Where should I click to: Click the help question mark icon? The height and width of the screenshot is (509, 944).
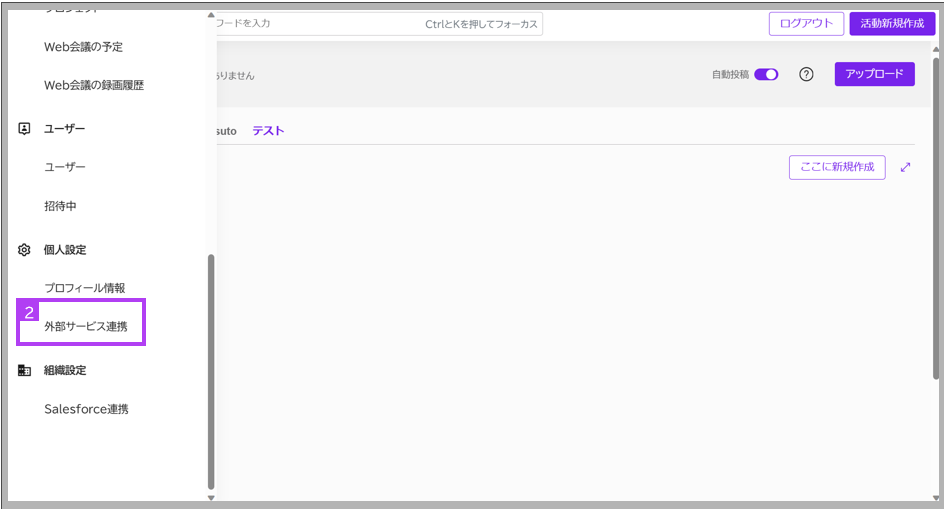click(x=806, y=74)
